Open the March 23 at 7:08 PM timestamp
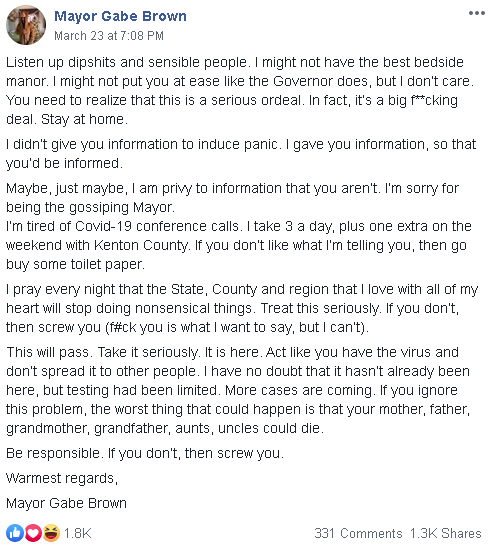The width and height of the screenshot is (488, 550). click(109, 36)
